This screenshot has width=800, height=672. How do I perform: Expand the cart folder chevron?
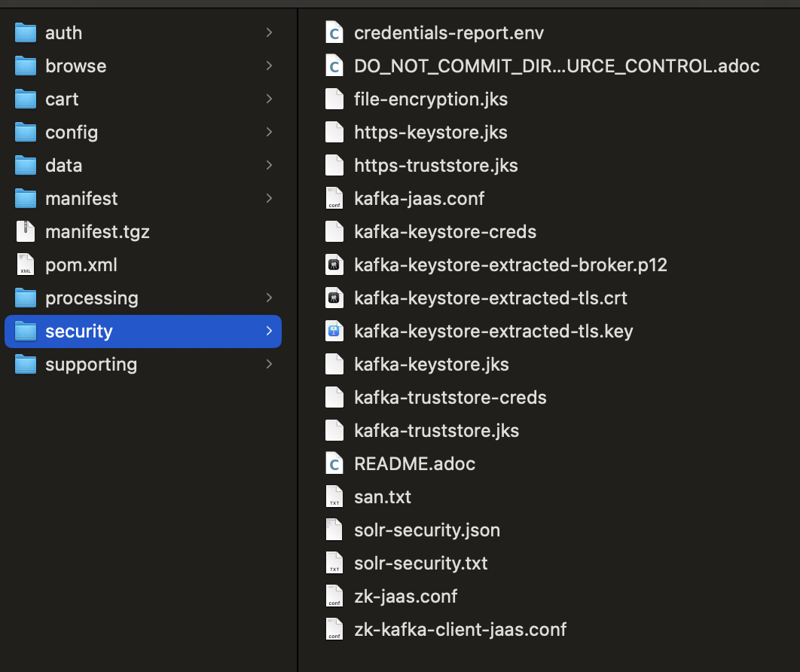270,99
